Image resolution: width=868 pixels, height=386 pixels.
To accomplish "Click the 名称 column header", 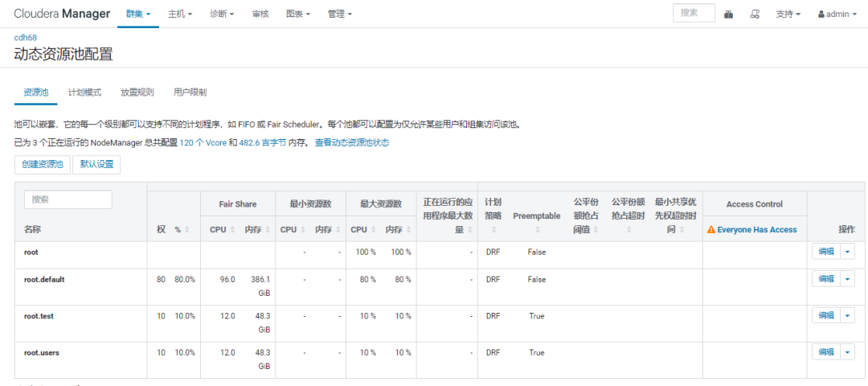I will point(32,230).
